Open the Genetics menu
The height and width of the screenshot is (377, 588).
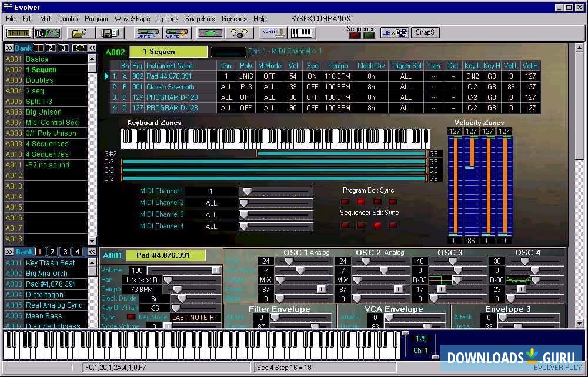click(233, 19)
